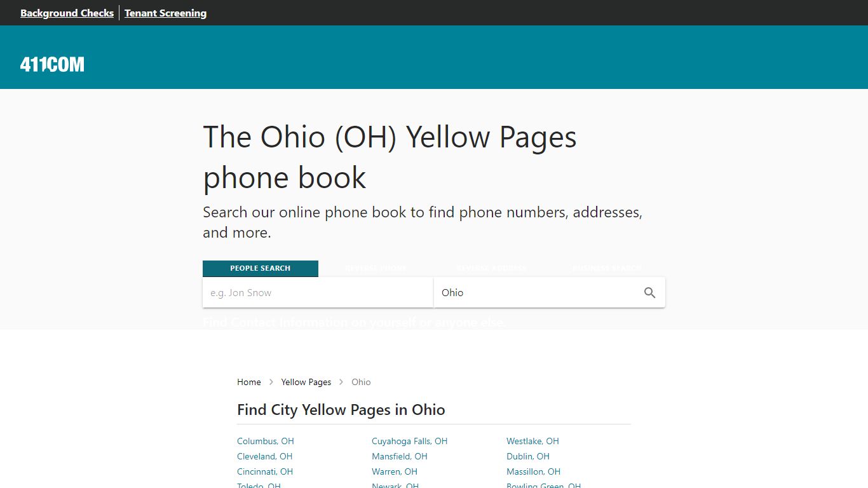Click the magnifying glass search icon
The image size is (868, 488).
[x=649, y=293]
